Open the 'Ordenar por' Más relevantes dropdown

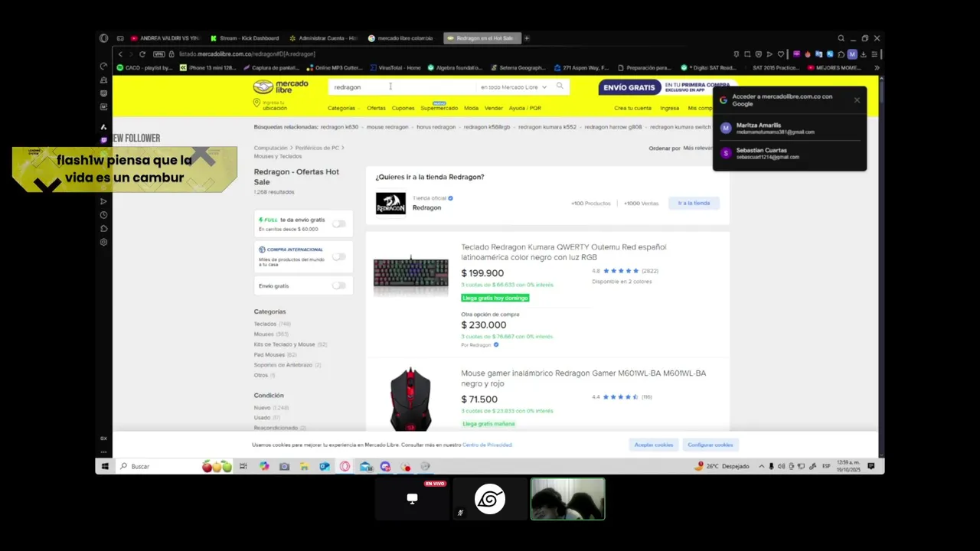coord(698,148)
